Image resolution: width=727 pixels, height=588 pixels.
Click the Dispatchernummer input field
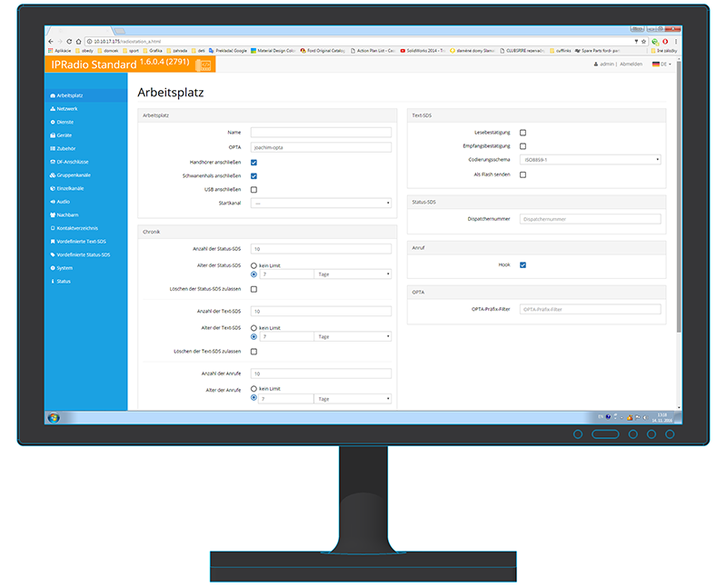point(590,219)
